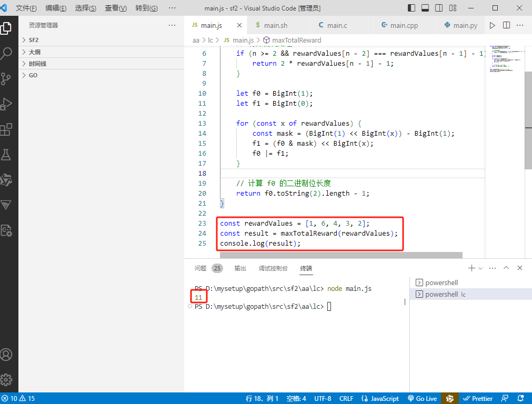Click the Go Live status bar button

(x=422, y=398)
